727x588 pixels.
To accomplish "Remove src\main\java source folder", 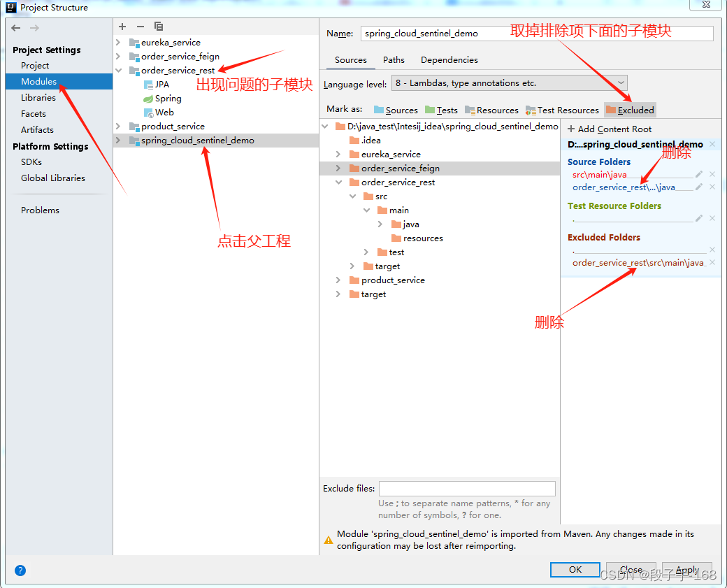I will [x=712, y=174].
